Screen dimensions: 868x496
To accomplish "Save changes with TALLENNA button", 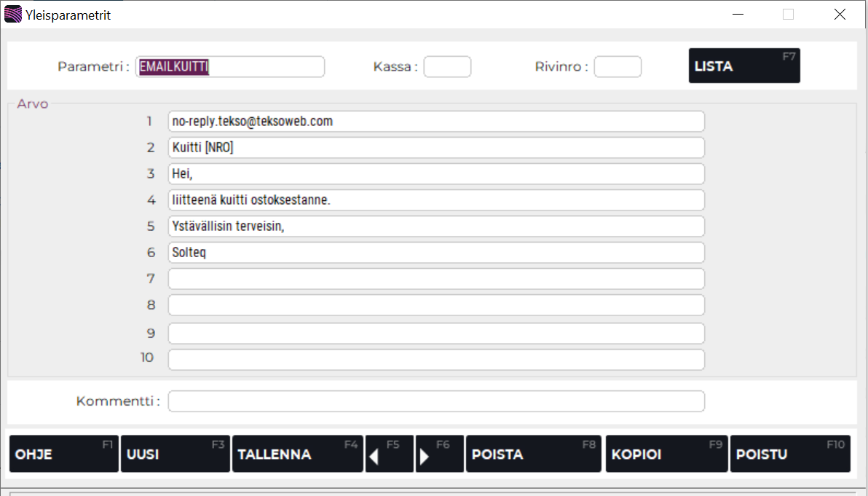I will tap(297, 454).
